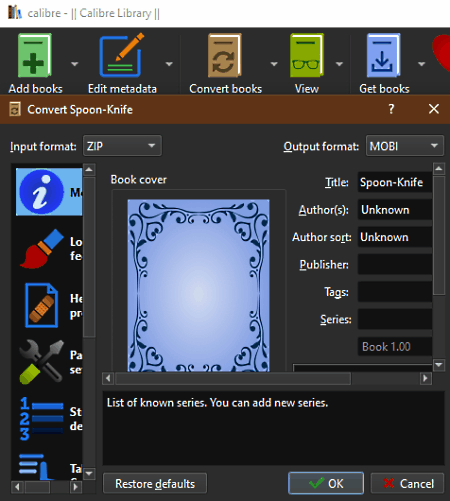Viewport: 450px width, 501px height.
Task: Open the Edit metadata tool
Action: coord(122,55)
